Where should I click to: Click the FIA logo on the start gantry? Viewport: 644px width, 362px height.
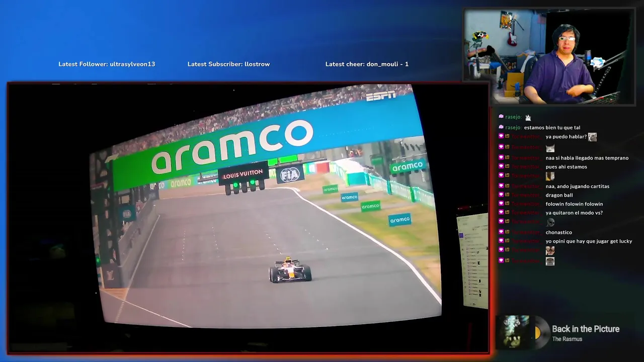(x=290, y=174)
